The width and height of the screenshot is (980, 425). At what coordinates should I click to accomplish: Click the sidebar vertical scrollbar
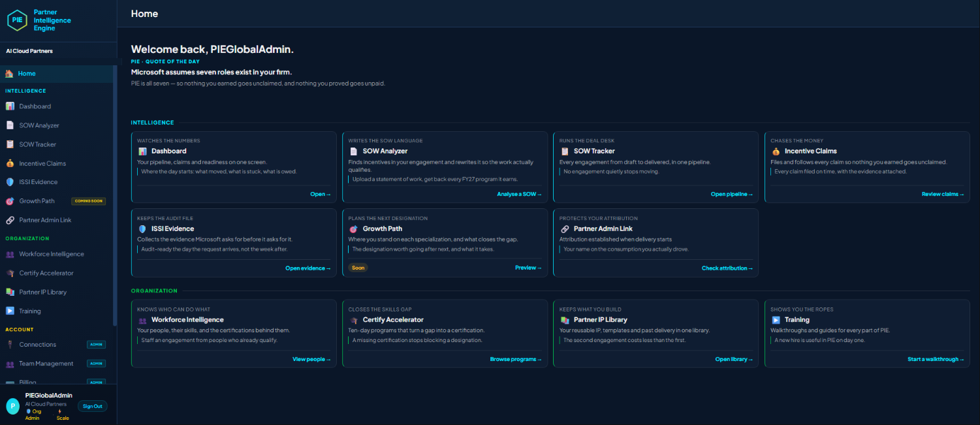[116, 196]
